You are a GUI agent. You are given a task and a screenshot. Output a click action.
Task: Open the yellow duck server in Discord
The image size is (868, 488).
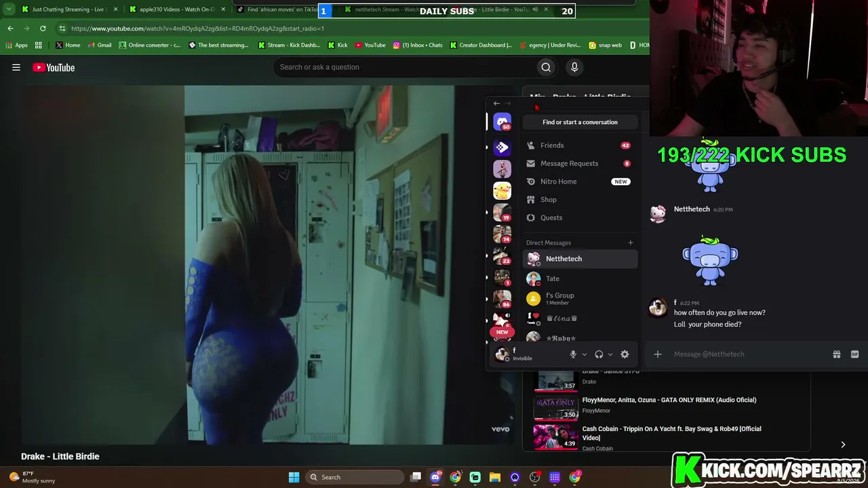pyautogui.click(x=502, y=191)
